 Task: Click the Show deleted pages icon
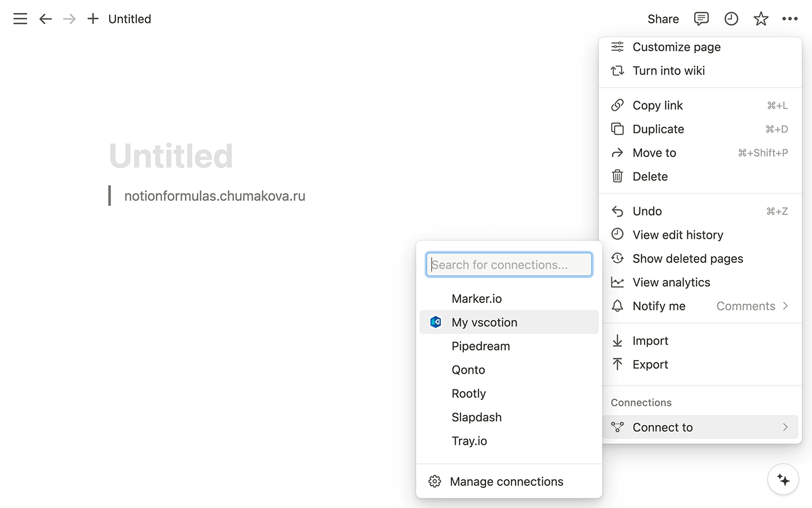617,259
